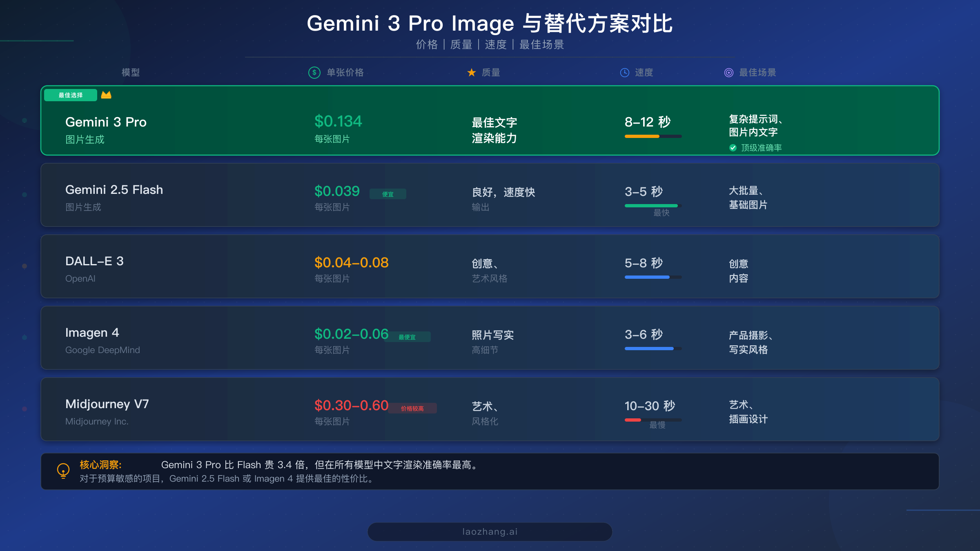980x551 pixels.
Task: Click the green dollar icon beside 单张价格
Action: [314, 73]
